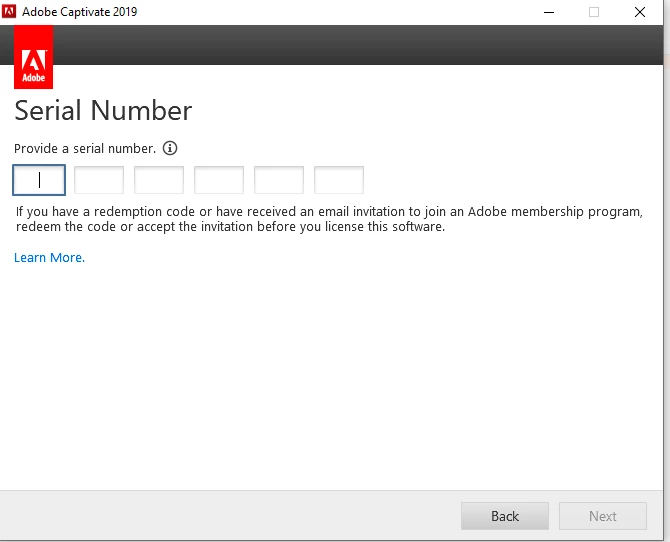Minimize the Adobe Captivate 2019 window
670x542 pixels.
coord(549,12)
